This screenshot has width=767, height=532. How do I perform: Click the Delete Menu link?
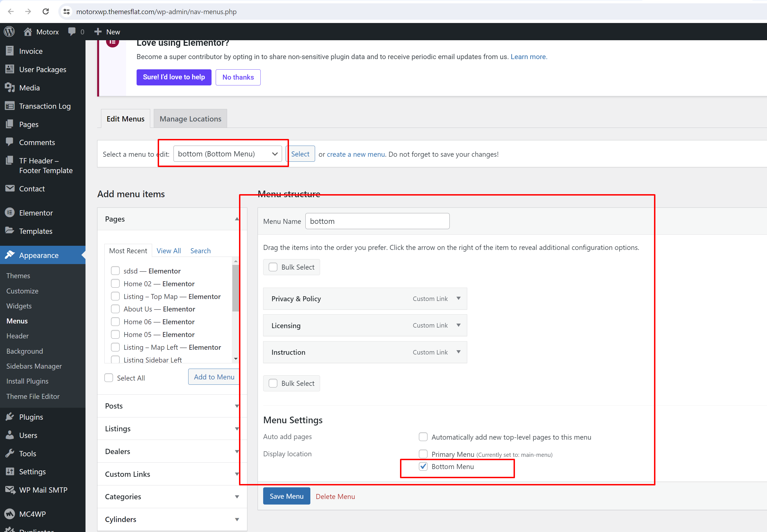pos(335,496)
